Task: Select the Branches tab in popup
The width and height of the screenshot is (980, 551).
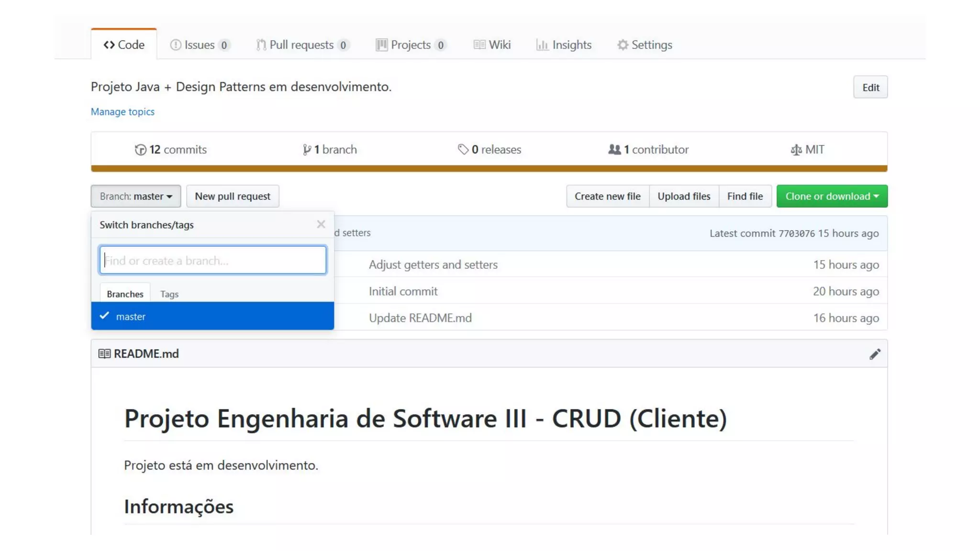Action: point(125,294)
